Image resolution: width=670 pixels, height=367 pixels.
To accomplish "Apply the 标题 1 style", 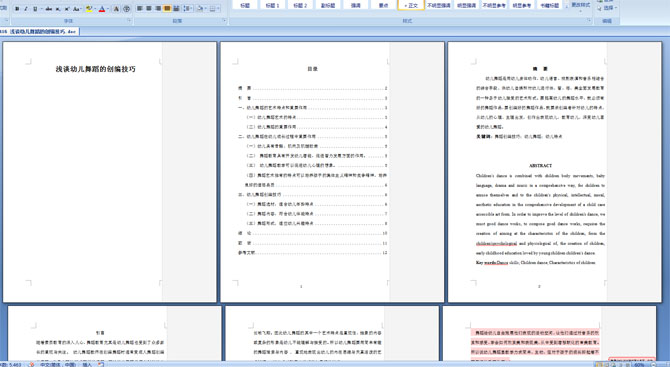I will (272, 5).
